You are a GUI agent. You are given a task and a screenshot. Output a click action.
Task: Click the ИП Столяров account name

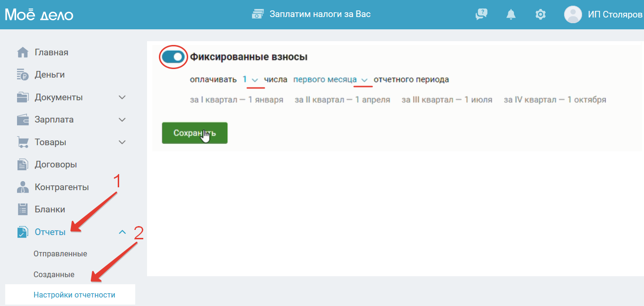coord(615,15)
